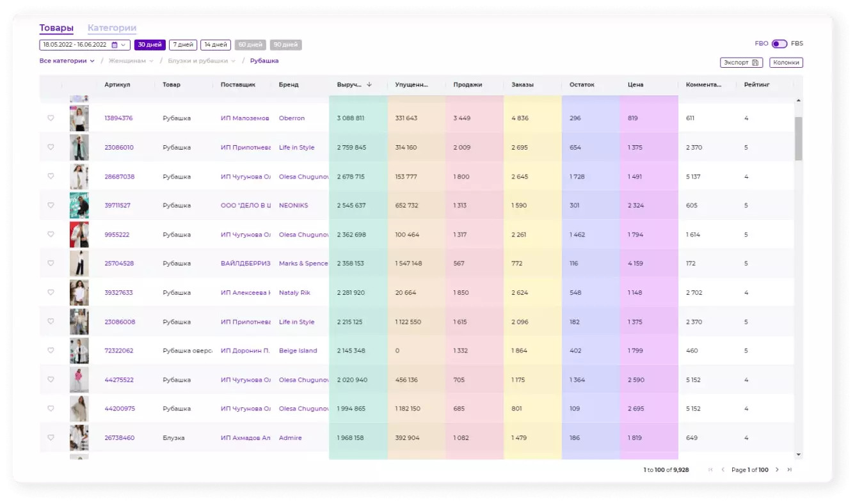Open the Admire brand link
The image size is (855, 504).
coord(291,438)
